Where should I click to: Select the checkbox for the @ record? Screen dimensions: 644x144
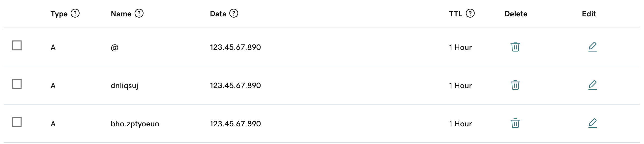point(17,46)
